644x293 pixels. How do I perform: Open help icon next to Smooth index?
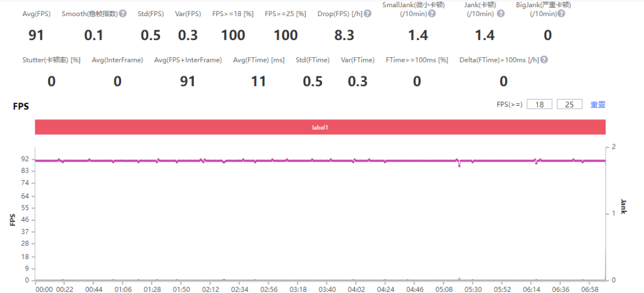[123, 14]
